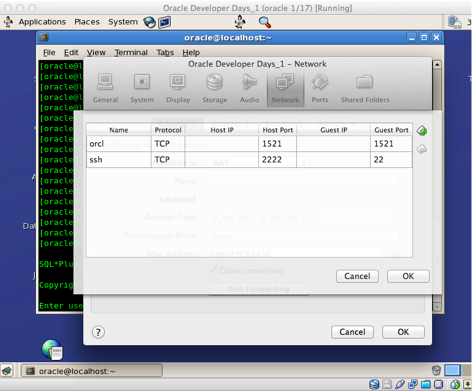Open the Places menu
Screen dimensions: 472x391
(87, 22)
